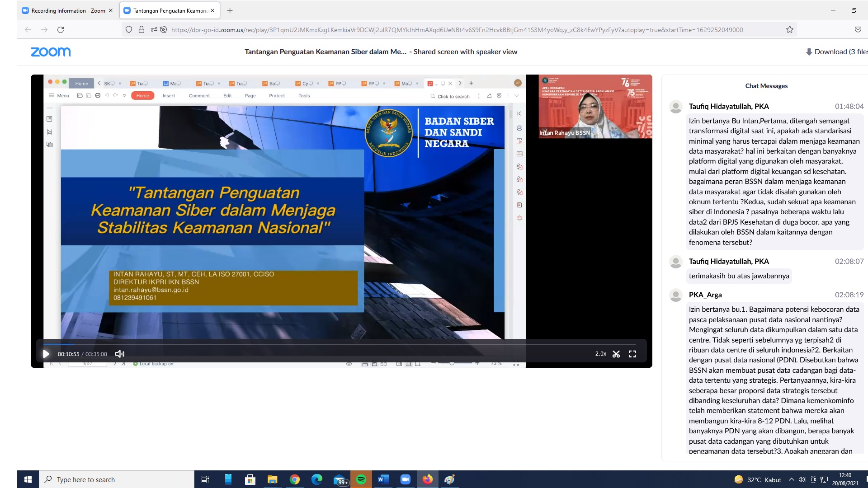Click the taskbar 'Type here to search' box
The image size is (868, 488).
click(x=117, y=479)
